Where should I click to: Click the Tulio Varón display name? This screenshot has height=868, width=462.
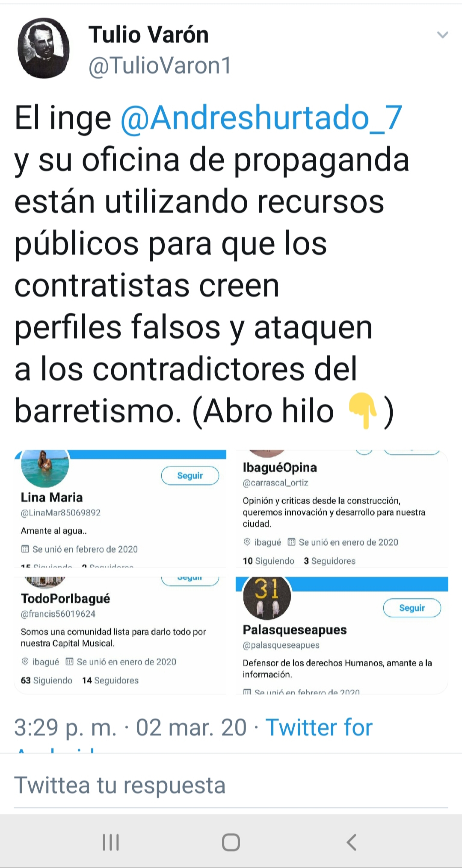point(148,35)
